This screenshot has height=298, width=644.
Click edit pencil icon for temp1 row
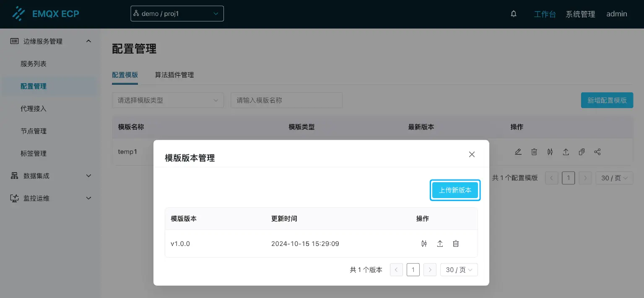[518, 152]
